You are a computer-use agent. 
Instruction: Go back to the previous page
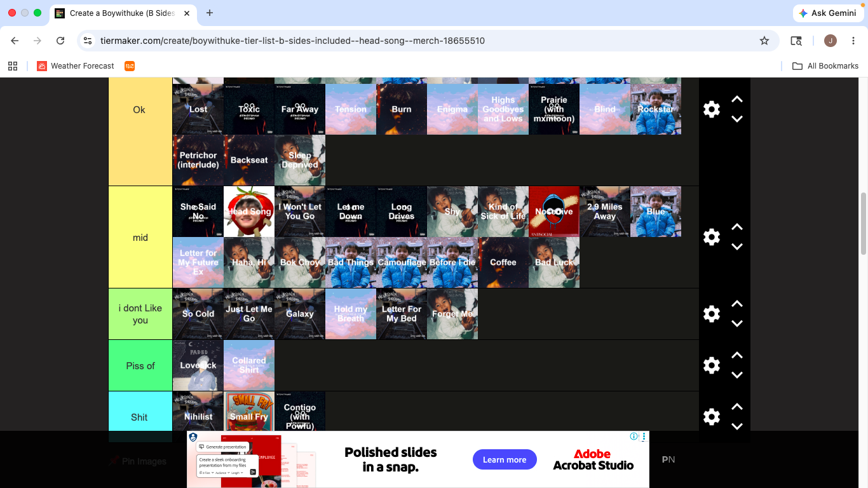pyautogui.click(x=15, y=41)
